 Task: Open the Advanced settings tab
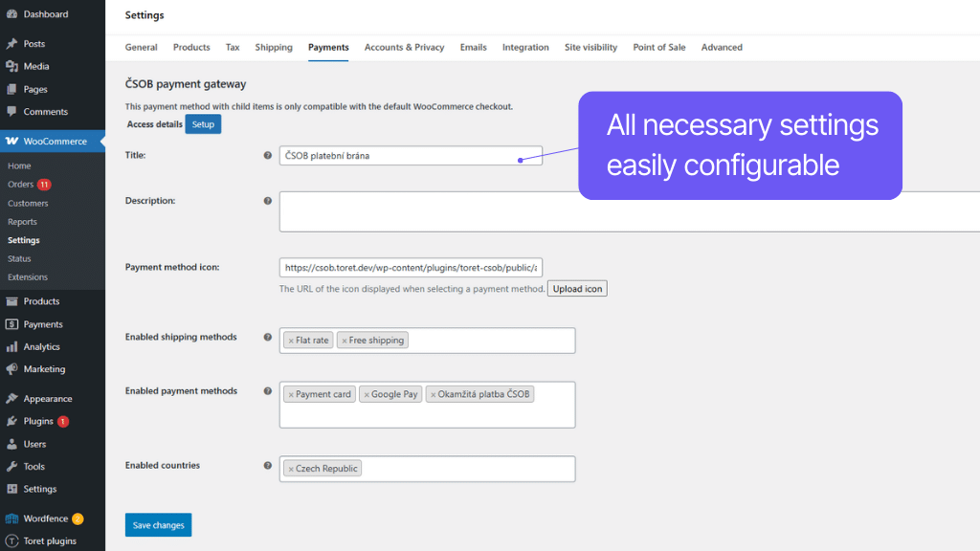click(x=722, y=48)
